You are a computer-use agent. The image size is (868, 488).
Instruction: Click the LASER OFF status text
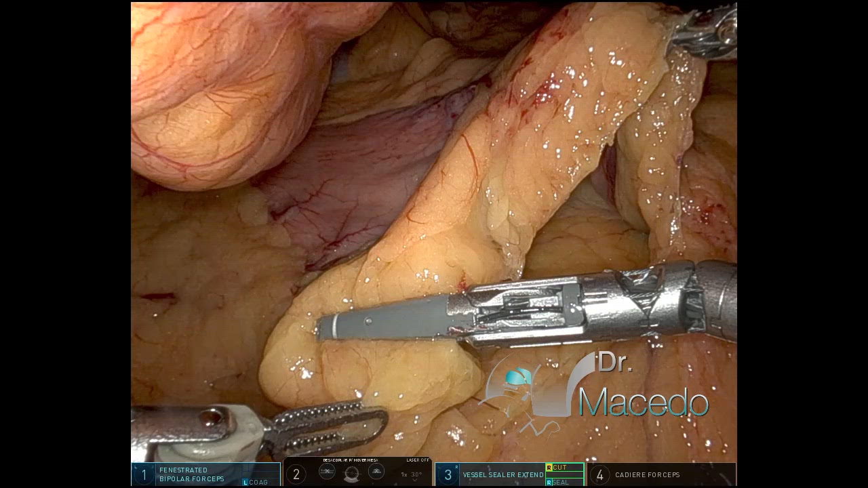click(418, 460)
